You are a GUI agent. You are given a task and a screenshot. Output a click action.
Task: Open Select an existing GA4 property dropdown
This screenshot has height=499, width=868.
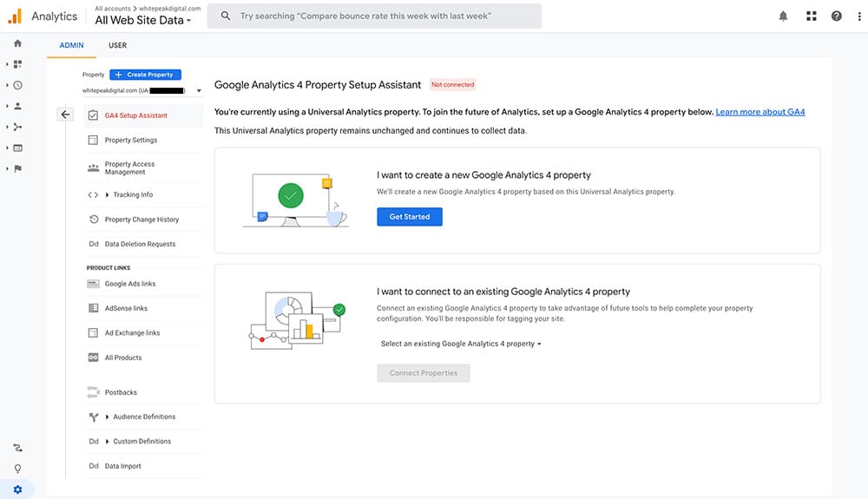pos(461,344)
